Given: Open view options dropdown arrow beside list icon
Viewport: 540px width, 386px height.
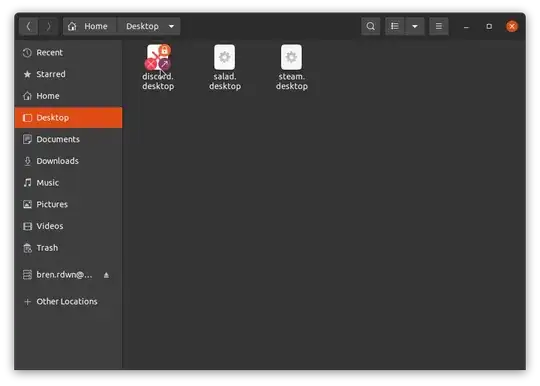Looking at the screenshot, I should [415, 26].
